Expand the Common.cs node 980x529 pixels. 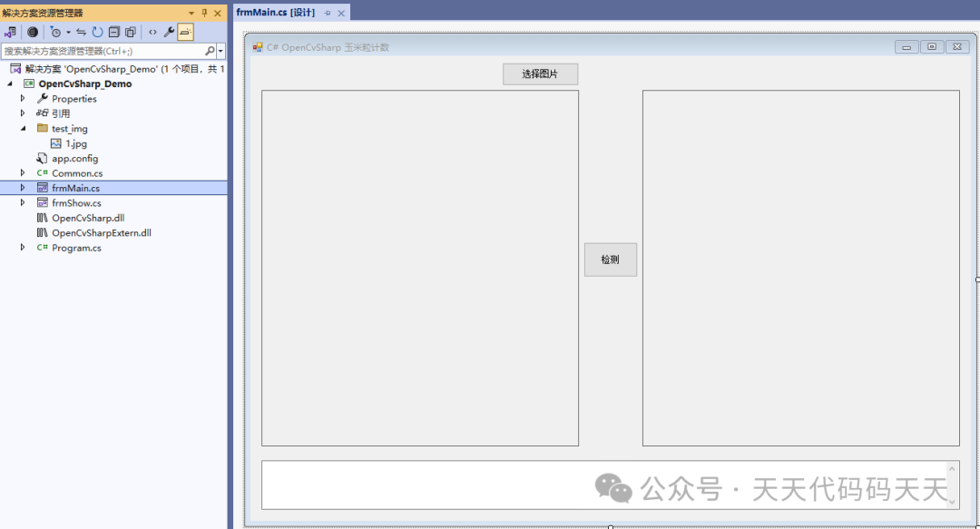pos(23,172)
